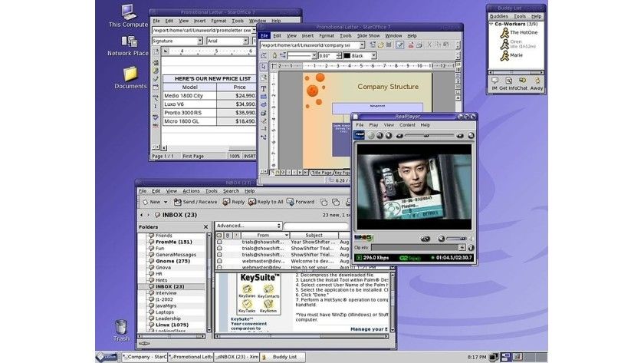This screenshot has height=363, width=644.
Task: Open the file path dropdown for company.sxi
Action: coord(362,45)
